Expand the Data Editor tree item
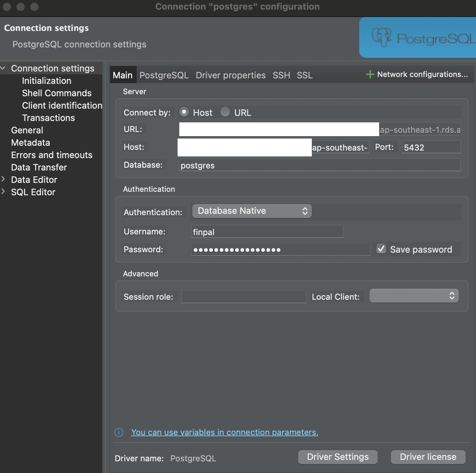This screenshot has width=476, height=473. [x=3, y=179]
